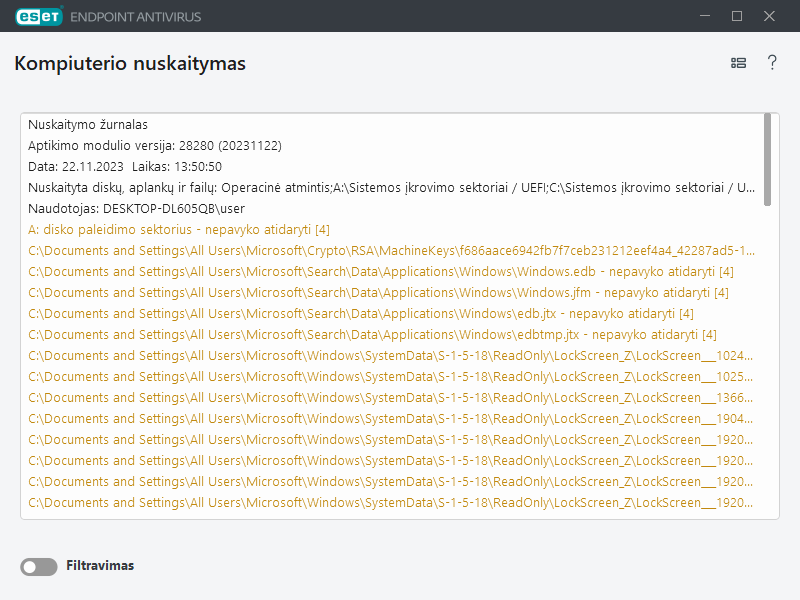800x600 pixels.
Task: Click the scan log vertical scrollbar thumb
Action: [x=767, y=160]
